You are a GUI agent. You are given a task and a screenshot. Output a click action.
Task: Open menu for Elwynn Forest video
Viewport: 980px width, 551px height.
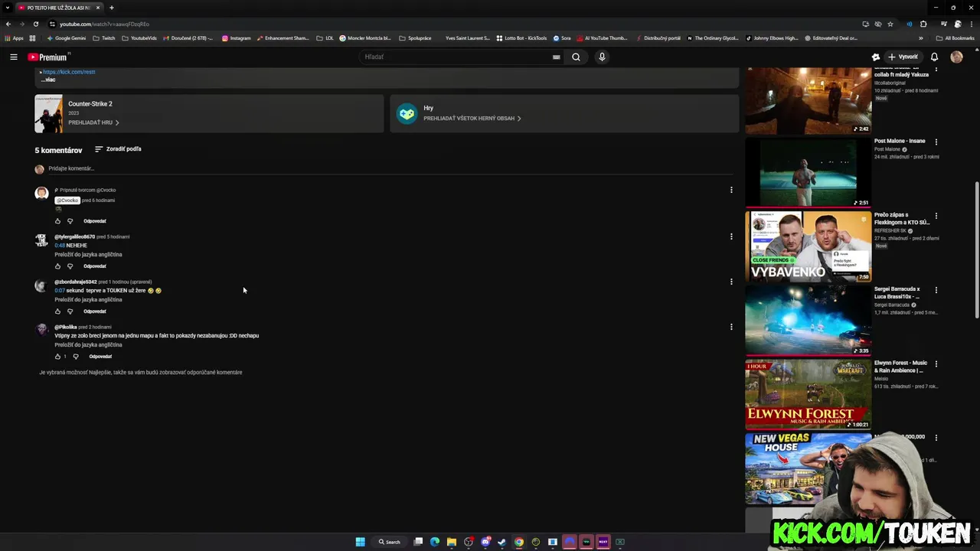coord(936,364)
